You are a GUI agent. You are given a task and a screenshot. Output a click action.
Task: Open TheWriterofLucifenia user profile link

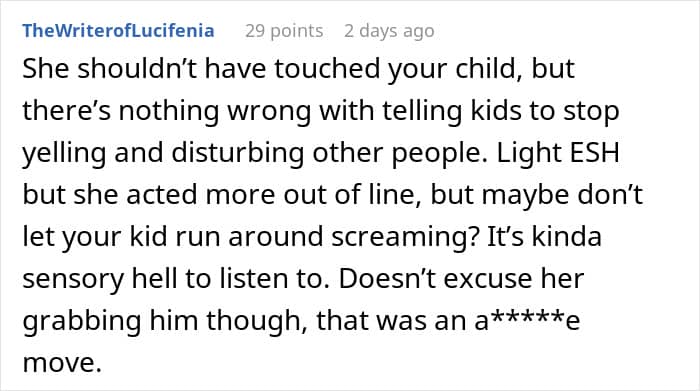[x=118, y=31]
